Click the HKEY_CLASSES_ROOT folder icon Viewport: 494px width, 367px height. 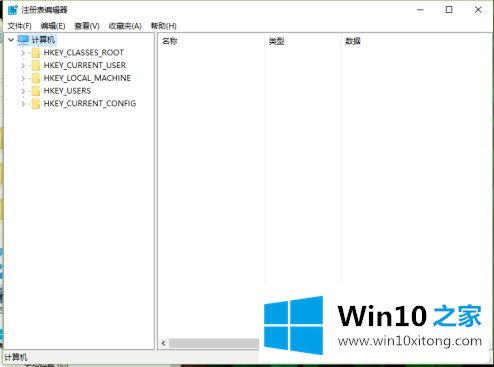point(35,53)
